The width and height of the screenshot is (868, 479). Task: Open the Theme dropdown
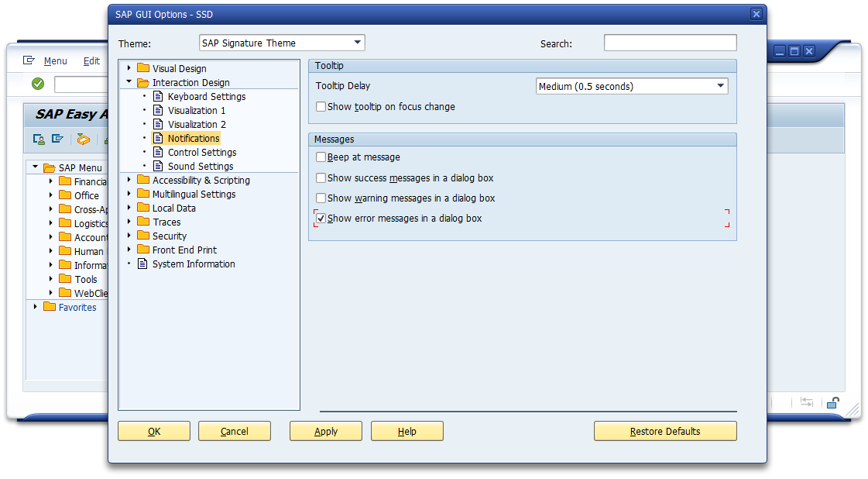[357, 43]
